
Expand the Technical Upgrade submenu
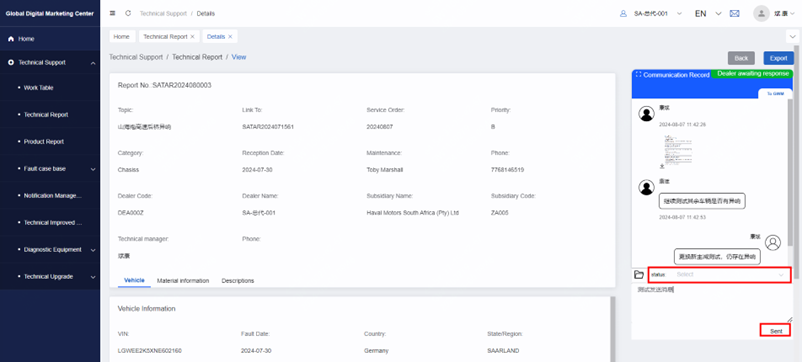(x=93, y=277)
